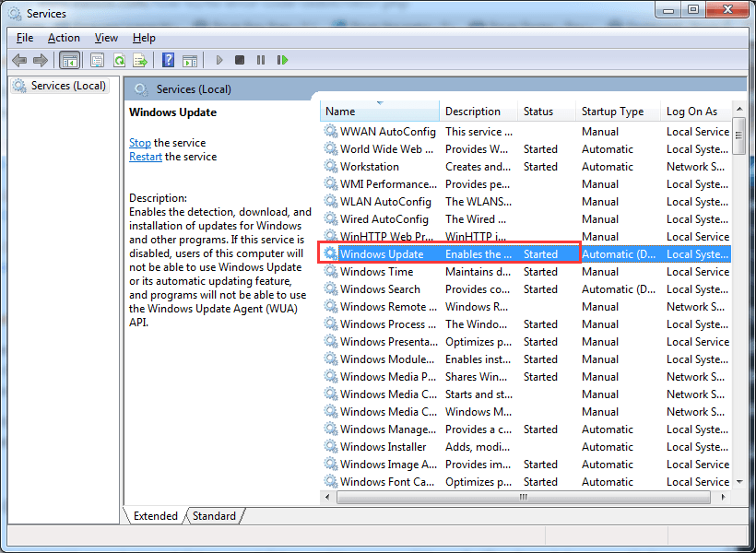
Task: Click the green Refresh toolbar icon
Action: click(119, 60)
